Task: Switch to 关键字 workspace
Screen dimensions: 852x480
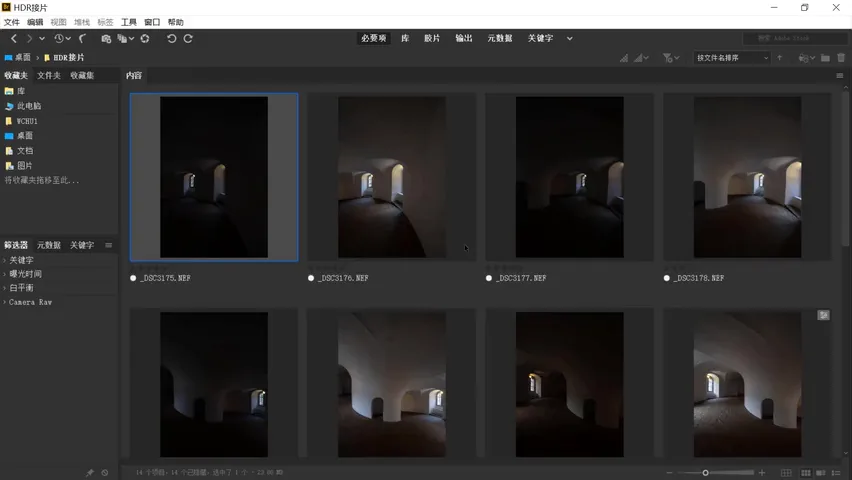Action: (540, 38)
